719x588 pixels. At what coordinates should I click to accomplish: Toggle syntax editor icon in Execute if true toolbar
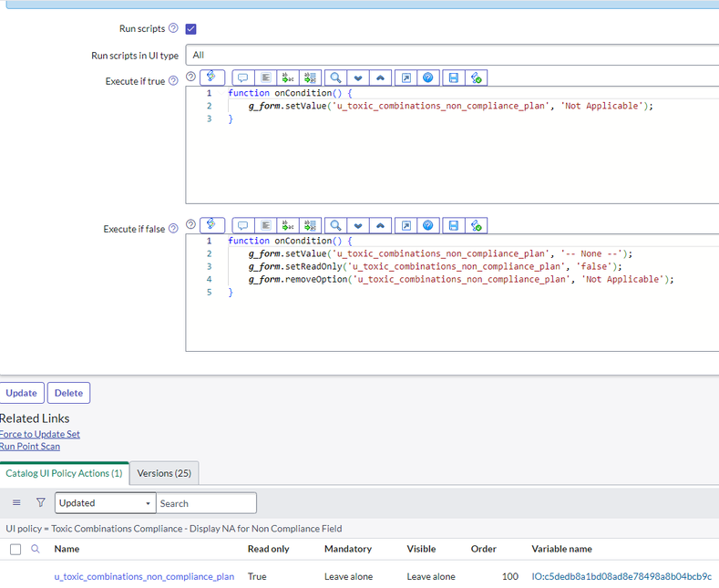click(x=211, y=77)
